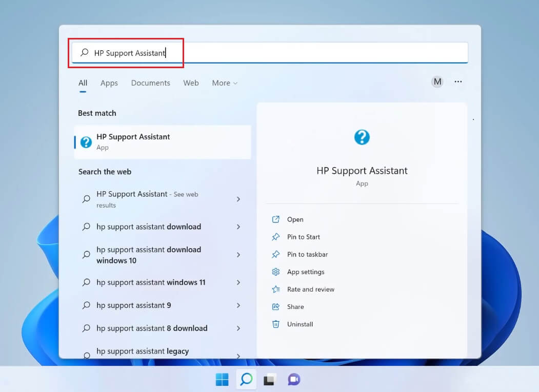Open the Windows Start menu

pyautogui.click(x=222, y=379)
